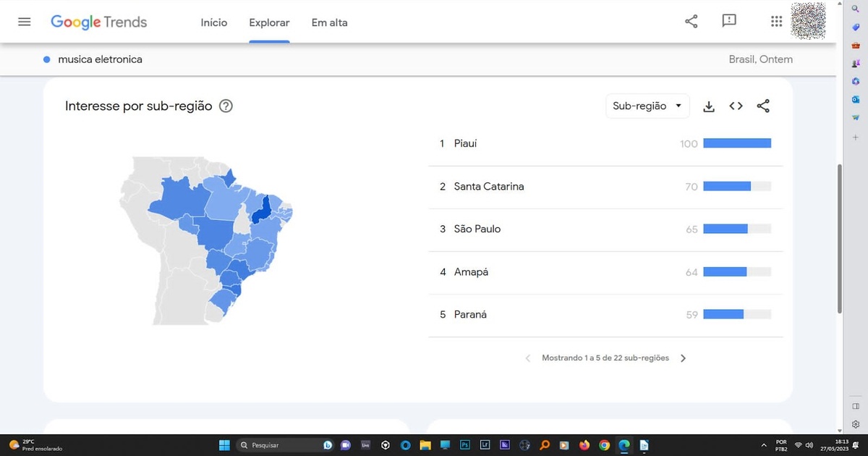Click the header share icon
Screen dimensions: 868x456
(691, 22)
